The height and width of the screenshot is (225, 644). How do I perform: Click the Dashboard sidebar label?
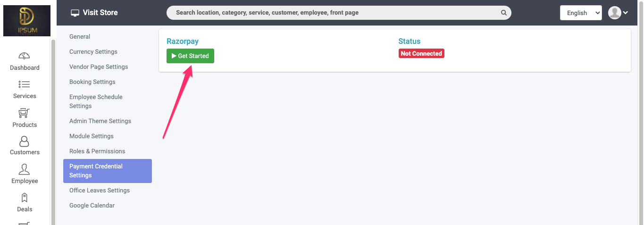coord(25,67)
